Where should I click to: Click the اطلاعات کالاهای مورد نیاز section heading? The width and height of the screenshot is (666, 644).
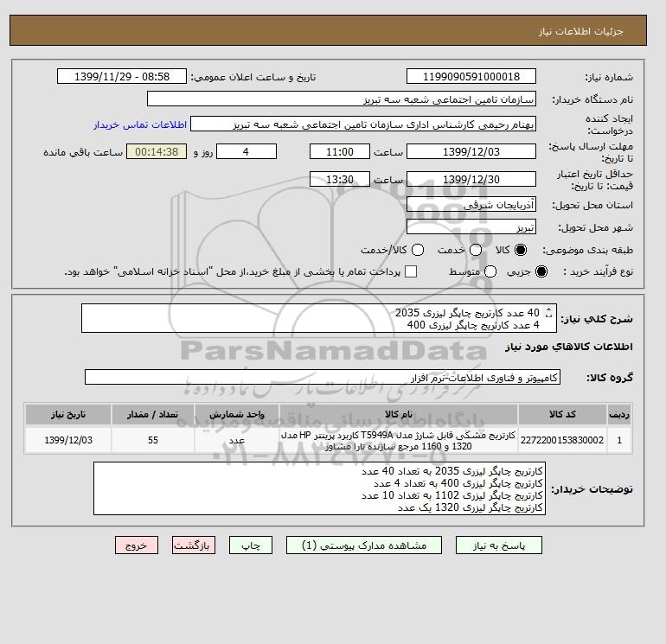click(569, 347)
